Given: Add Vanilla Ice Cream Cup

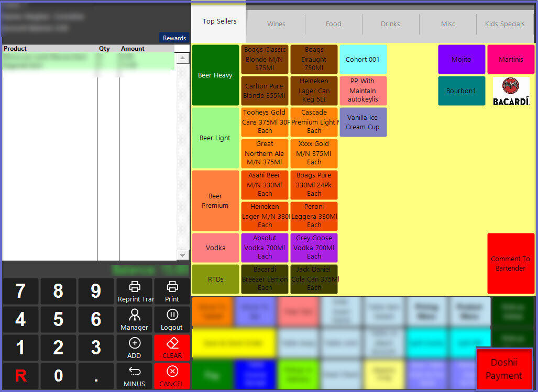Looking at the screenshot, I should (x=363, y=122).
